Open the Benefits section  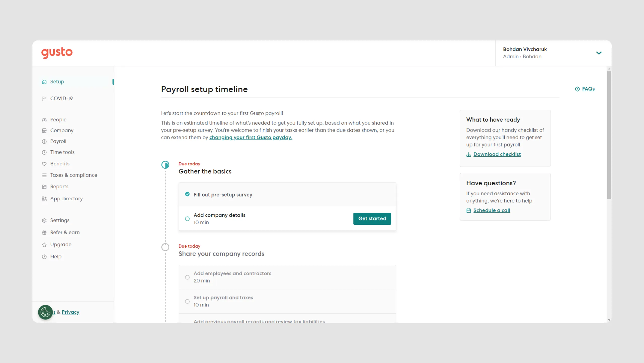click(60, 164)
